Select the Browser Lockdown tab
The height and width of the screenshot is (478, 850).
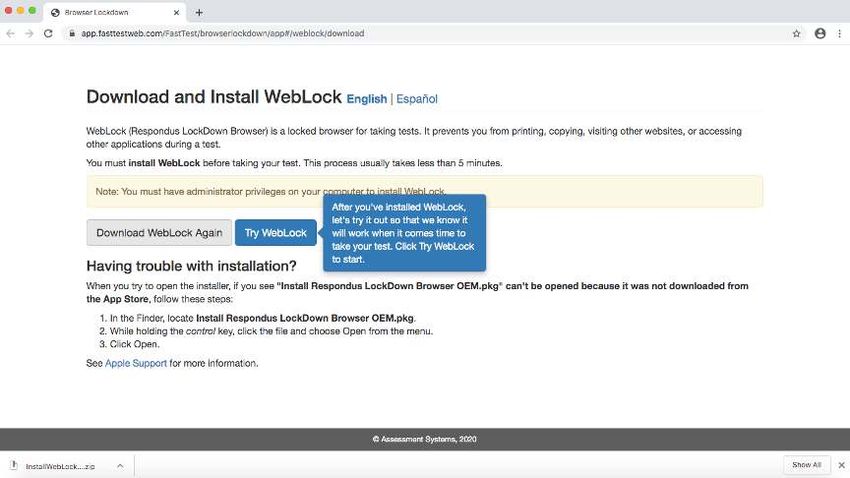tap(115, 12)
